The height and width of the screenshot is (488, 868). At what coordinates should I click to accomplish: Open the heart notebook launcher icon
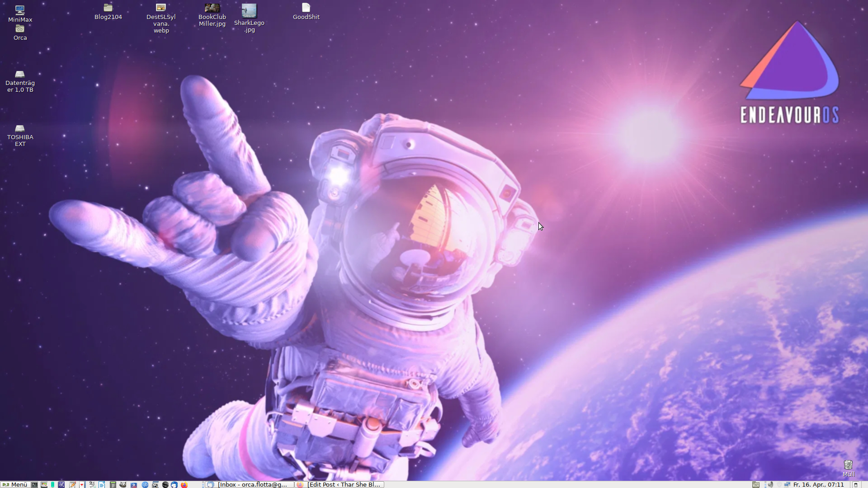point(82,484)
